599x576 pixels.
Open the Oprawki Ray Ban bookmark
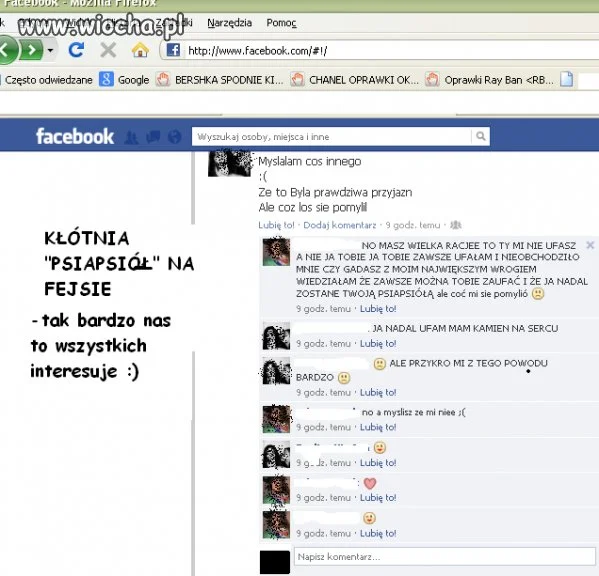490,80
